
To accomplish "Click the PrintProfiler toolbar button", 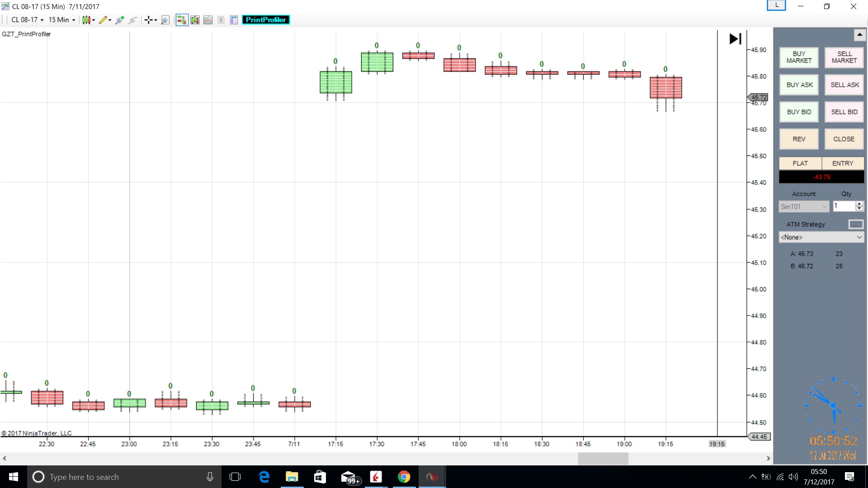I will pos(266,20).
